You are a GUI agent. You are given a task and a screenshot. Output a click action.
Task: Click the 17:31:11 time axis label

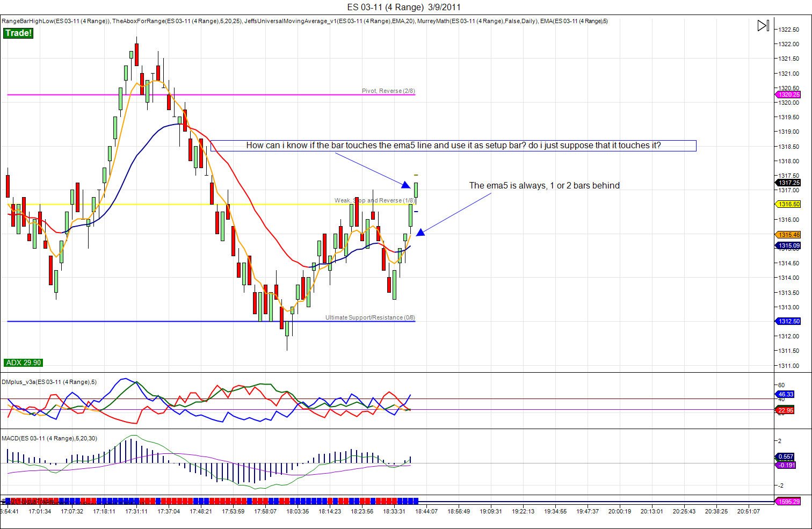pyautogui.click(x=136, y=511)
